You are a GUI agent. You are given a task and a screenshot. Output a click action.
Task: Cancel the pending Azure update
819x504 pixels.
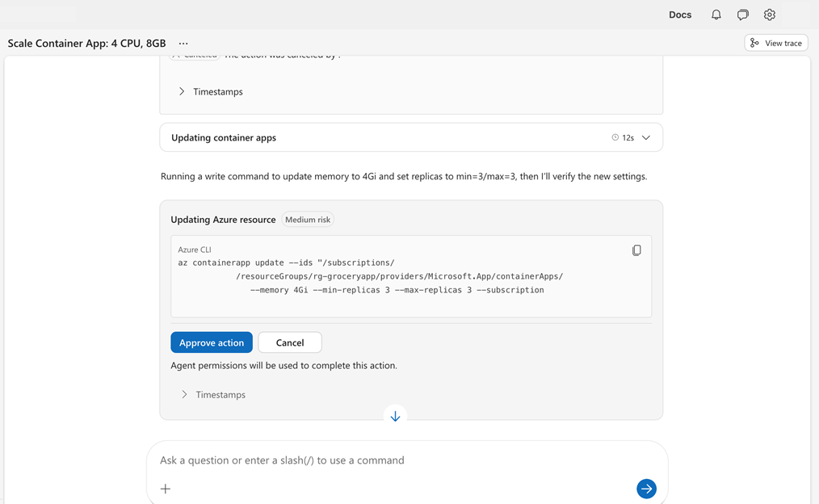[x=289, y=342]
